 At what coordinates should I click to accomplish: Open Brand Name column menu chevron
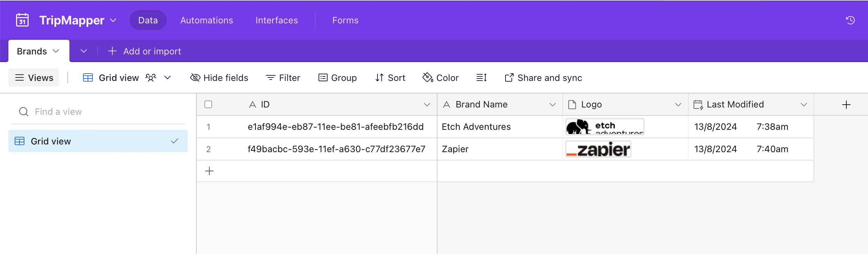click(x=552, y=105)
